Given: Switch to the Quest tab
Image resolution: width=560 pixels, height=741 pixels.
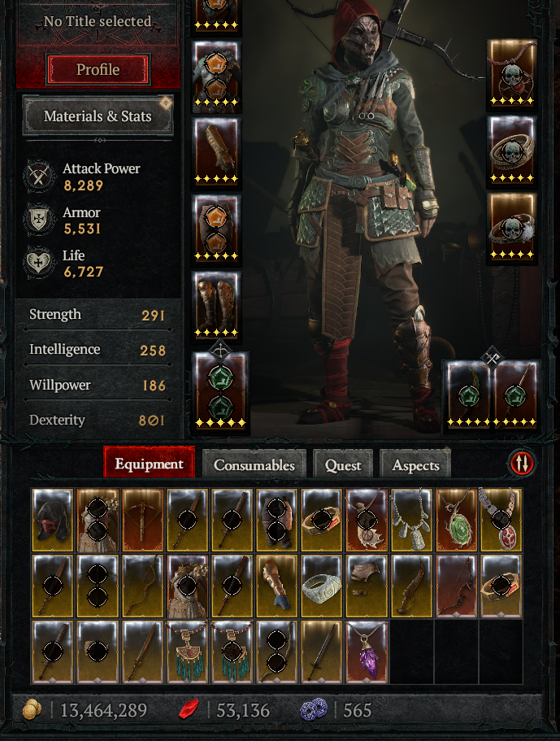Looking at the screenshot, I should tap(343, 464).
